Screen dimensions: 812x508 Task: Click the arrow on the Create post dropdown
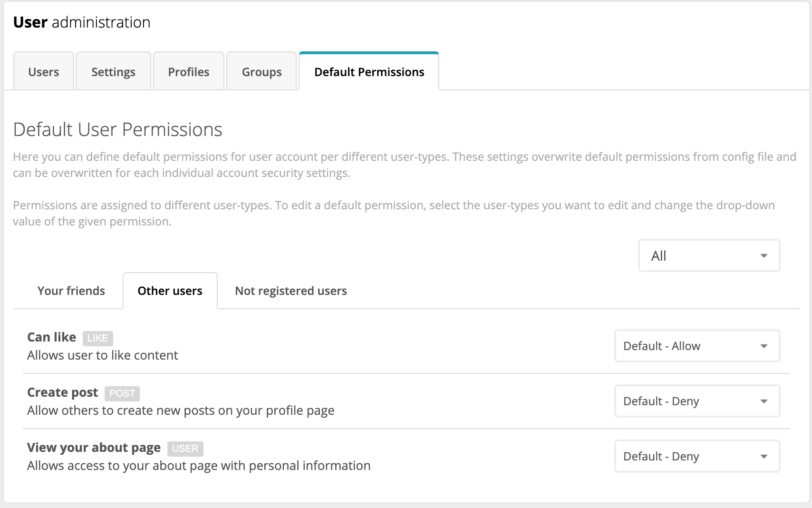764,401
